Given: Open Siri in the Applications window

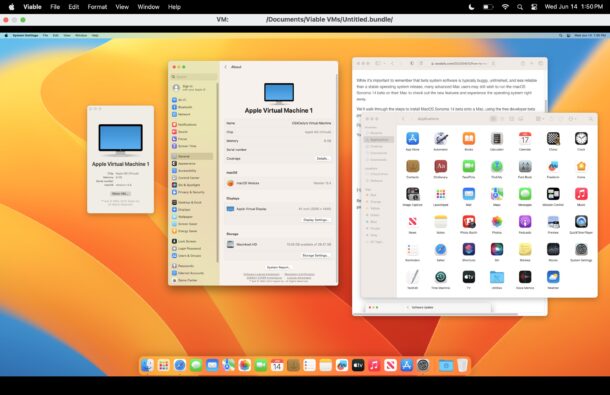Looking at the screenshot, I should (x=497, y=249).
